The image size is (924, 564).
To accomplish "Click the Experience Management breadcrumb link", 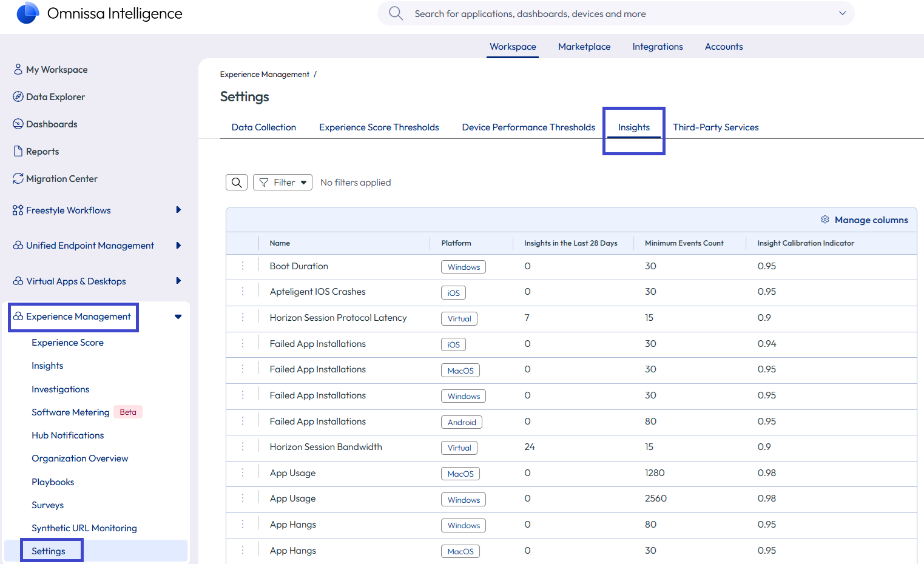I will tap(265, 74).
